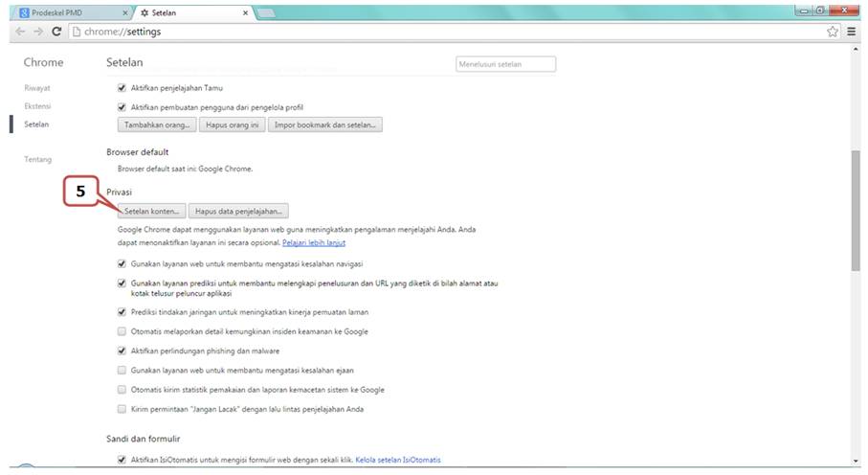Enable mengatasi kesalahan ejaan checkbox
The width and height of the screenshot is (868, 475).
pyautogui.click(x=122, y=371)
